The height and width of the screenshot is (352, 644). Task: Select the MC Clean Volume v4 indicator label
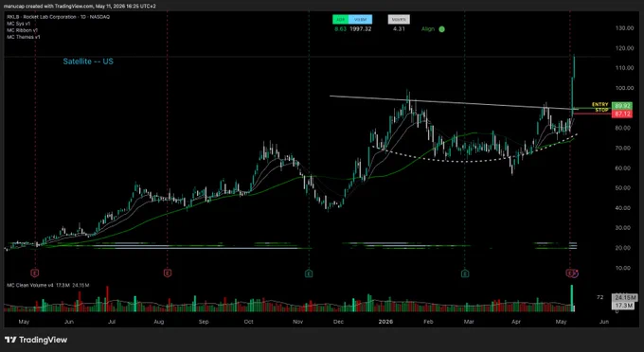click(30, 285)
